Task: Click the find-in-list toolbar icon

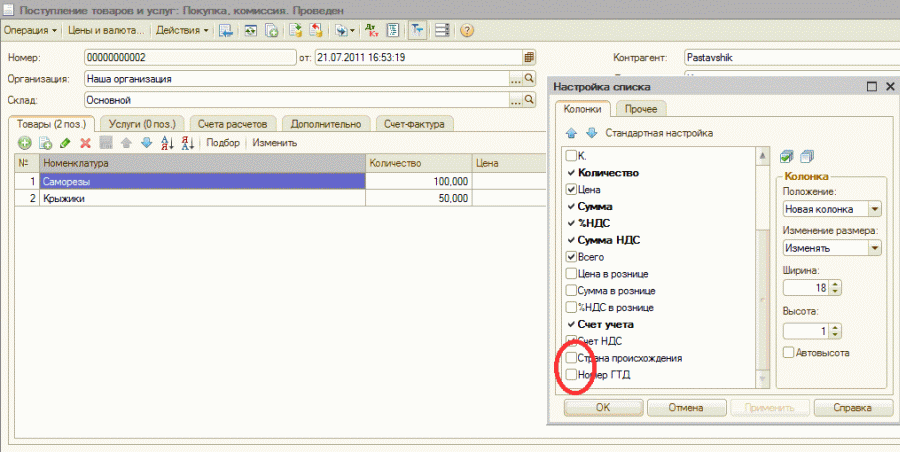Action: (x=226, y=30)
